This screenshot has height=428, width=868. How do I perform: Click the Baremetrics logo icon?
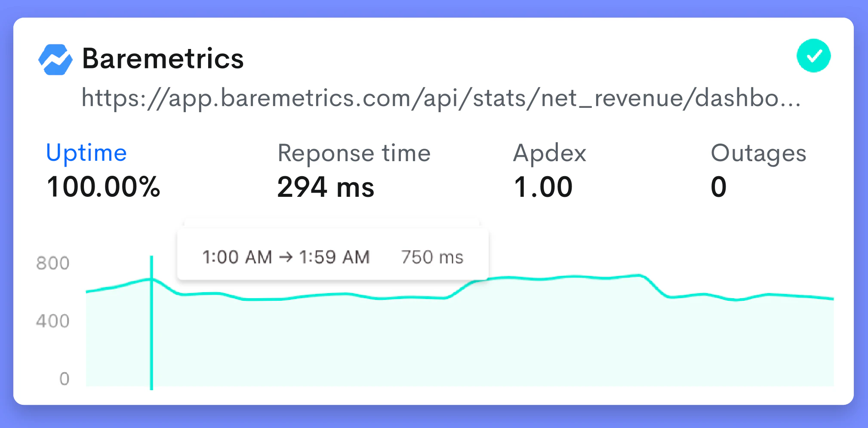[x=55, y=59]
